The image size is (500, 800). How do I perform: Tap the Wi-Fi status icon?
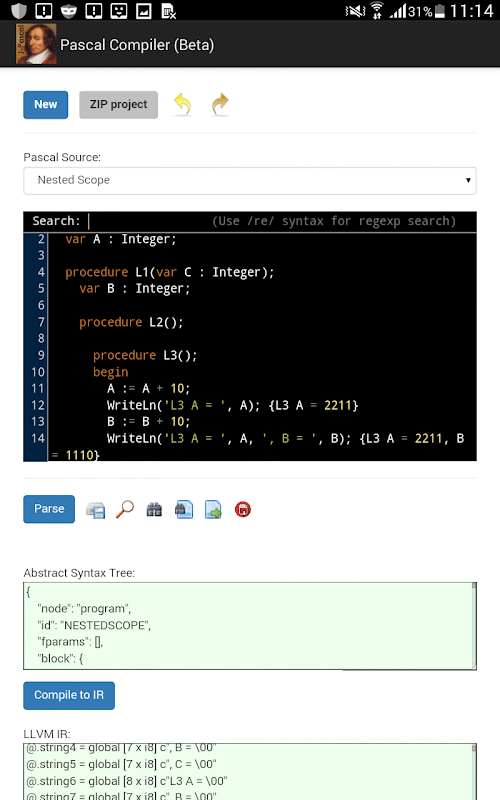point(377,11)
